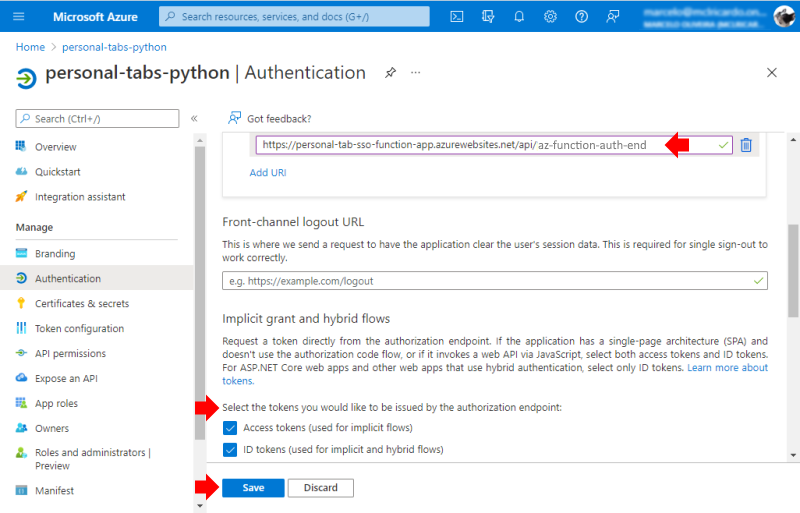Click the Roles and administrators icon
Image resolution: width=800 pixels, height=513 pixels.
point(21,453)
